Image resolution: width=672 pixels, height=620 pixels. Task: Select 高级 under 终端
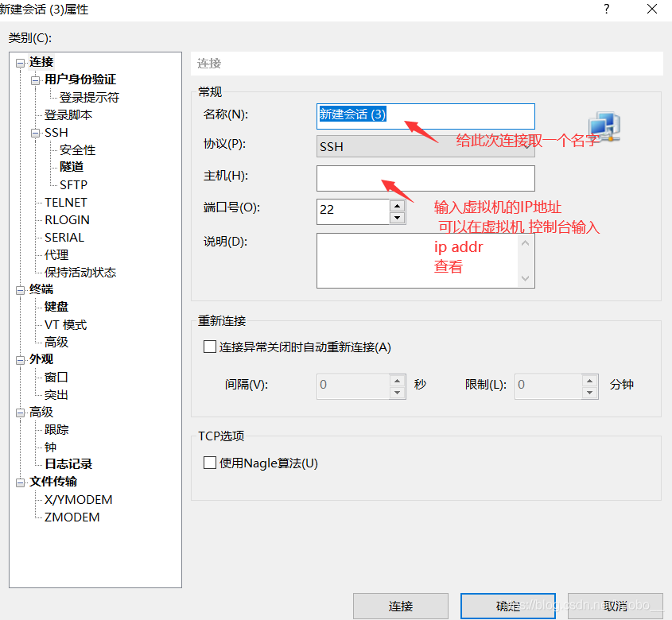coord(56,342)
